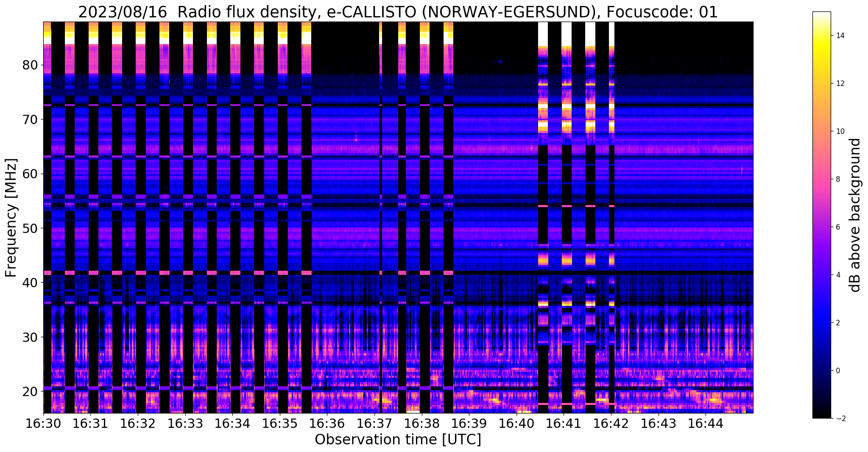This screenshot has width=868, height=452.
Task: Click the 60 MHz frequency tick label
Action: tap(31, 174)
